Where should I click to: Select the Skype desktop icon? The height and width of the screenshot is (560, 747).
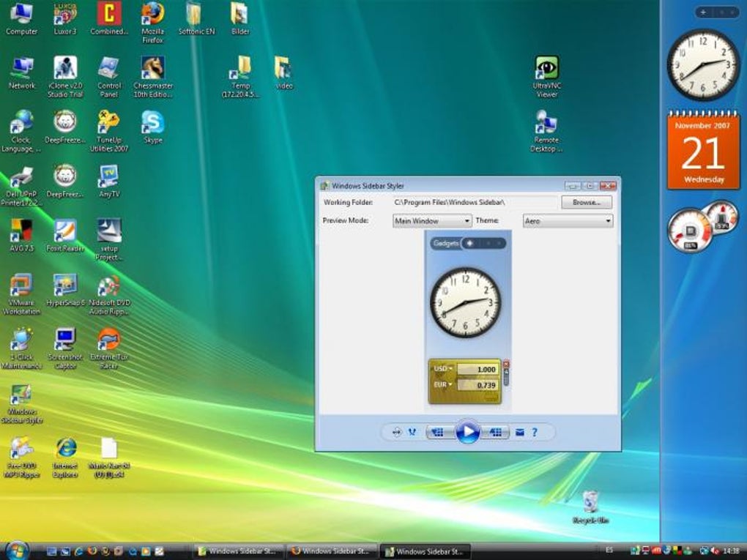point(153,127)
